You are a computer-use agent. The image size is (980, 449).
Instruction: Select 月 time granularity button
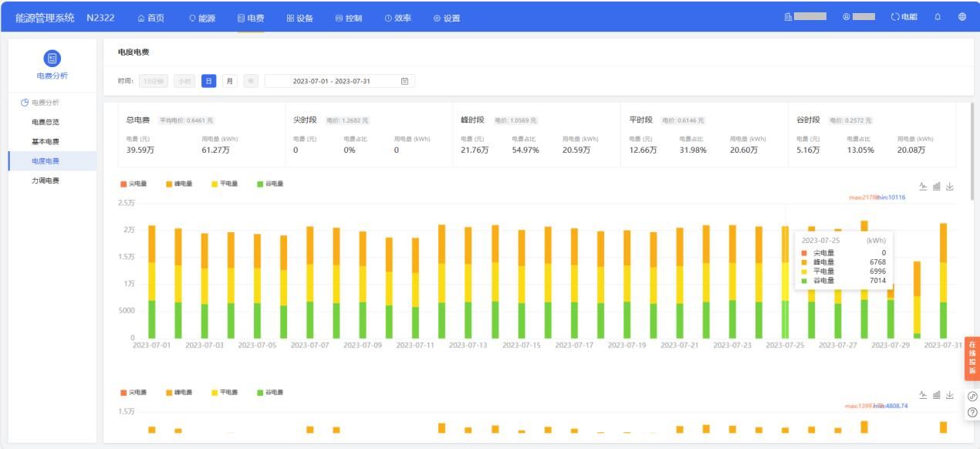pos(229,81)
